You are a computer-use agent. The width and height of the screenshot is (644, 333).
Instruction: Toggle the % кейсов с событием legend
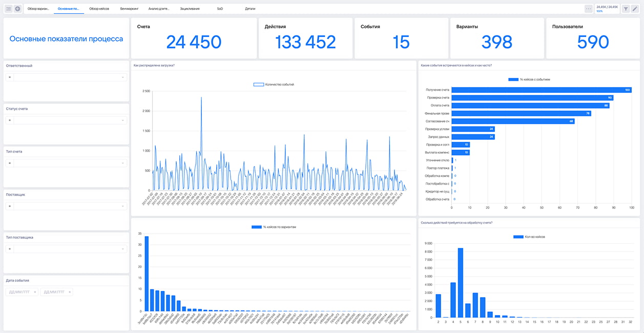tap(529, 79)
